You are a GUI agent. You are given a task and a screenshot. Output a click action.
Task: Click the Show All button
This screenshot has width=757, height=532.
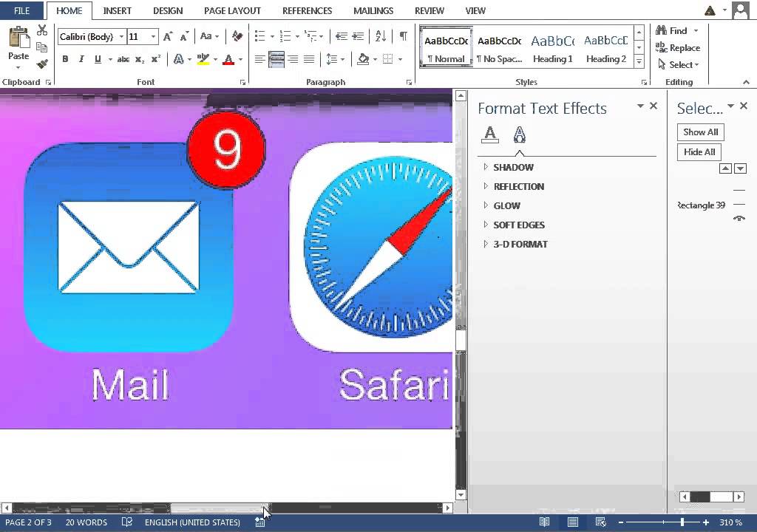(700, 132)
